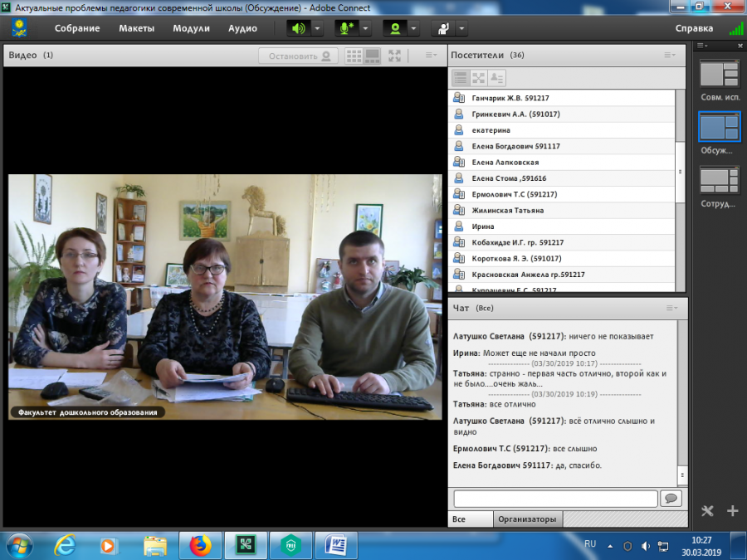Image resolution: width=747 pixels, height=560 pixels.
Task: Open speaker options dropdown arrow
Action: coord(317,28)
